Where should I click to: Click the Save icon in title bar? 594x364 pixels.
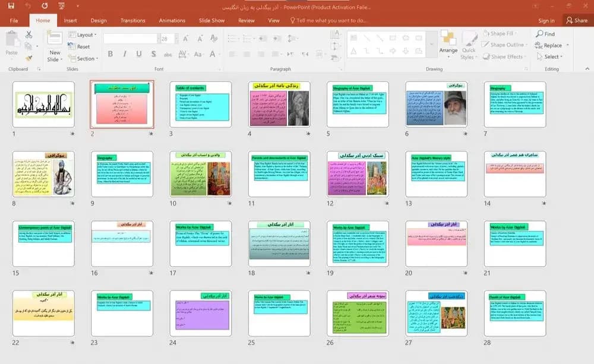pyautogui.click(x=11, y=6)
